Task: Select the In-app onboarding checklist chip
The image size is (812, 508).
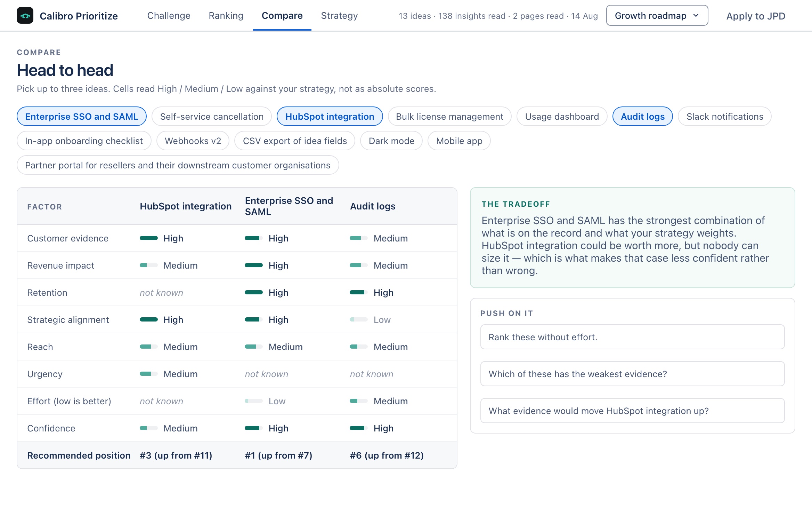Action: point(84,141)
